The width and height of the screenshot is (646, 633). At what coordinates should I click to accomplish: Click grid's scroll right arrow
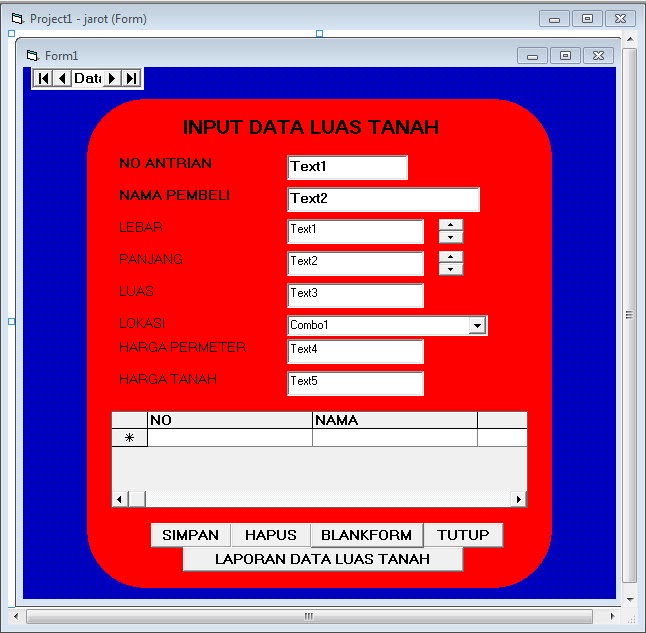[x=519, y=499]
